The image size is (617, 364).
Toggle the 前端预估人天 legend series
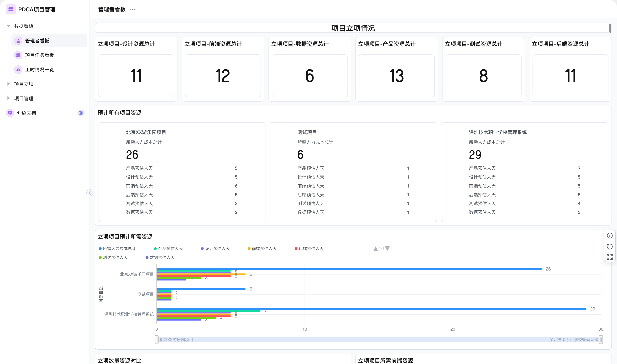coord(262,249)
